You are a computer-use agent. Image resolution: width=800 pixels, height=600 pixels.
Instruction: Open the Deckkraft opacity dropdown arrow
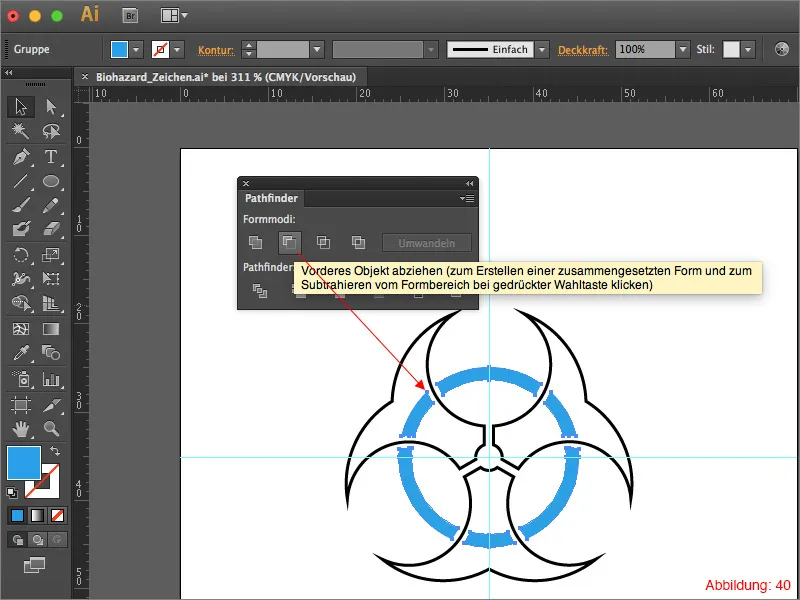pyautogui.click(x=683, y=50)
